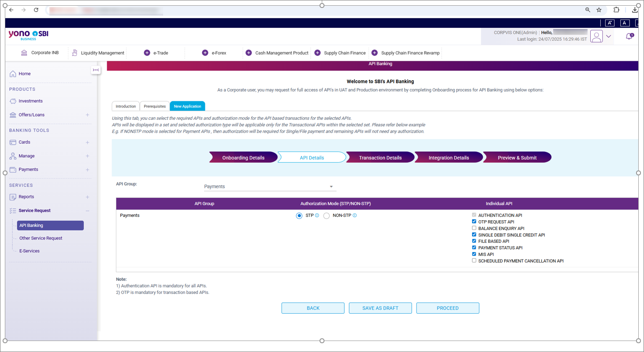Collapse the sidebar with the toggle icon
644x352 pixels.
[x=96, y=70]
